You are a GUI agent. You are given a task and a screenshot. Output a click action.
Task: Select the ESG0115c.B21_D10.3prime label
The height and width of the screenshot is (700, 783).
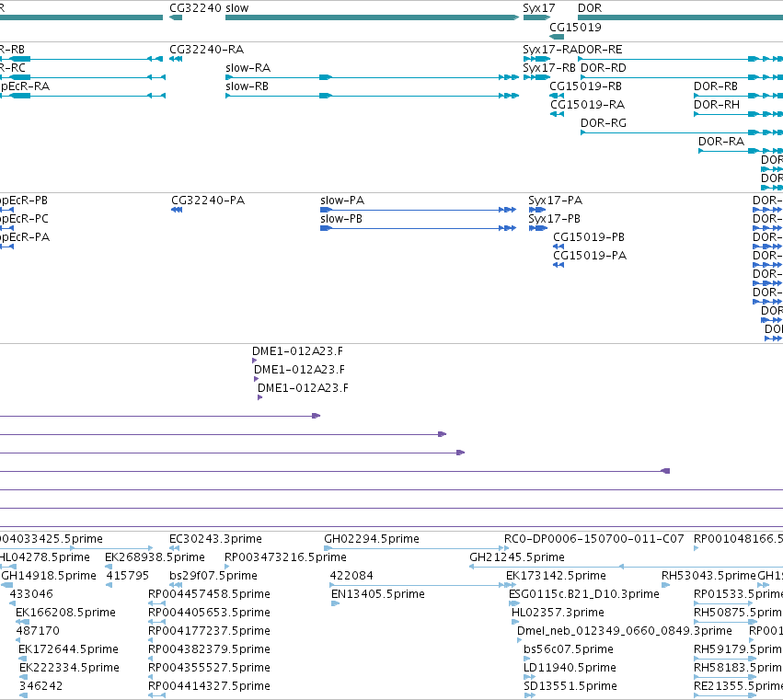pyautogui.click(x=584, y=594)
